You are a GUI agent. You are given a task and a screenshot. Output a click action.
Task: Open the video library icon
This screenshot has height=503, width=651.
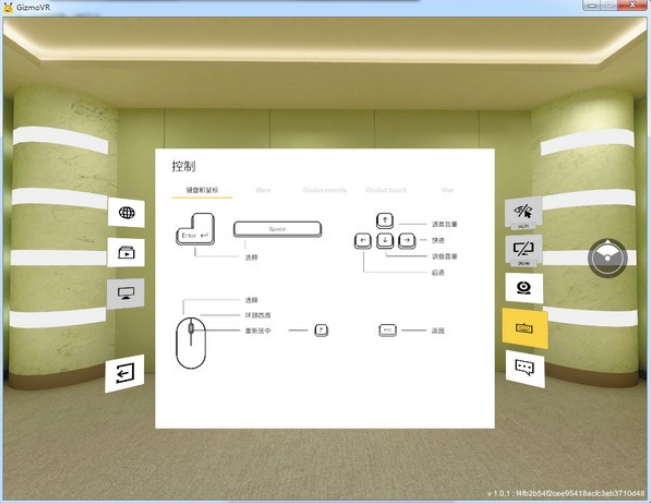coord(126,252)
